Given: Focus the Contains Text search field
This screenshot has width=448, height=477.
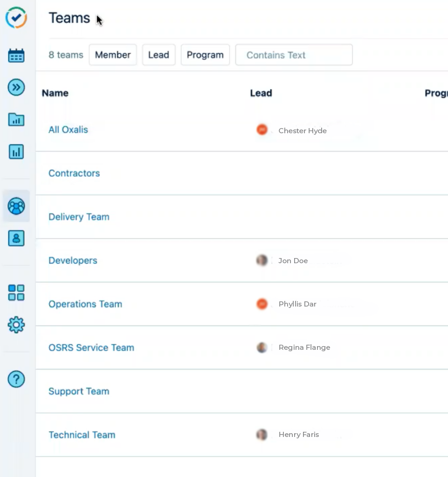Looking at the screenshot, I should click(x=294, y=55).
